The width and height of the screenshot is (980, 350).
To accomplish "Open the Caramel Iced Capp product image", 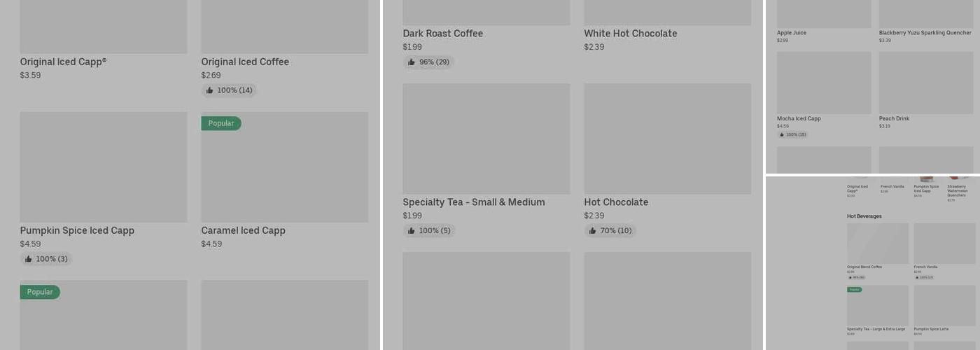I will (x=284, y=167).
